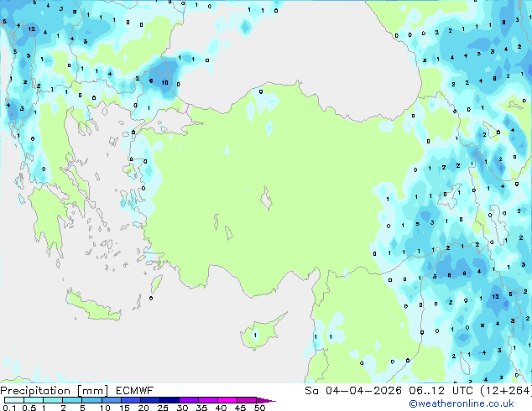Click the '20' legend scale label
Image resolution: width=532 pixels, height=411 pixels.
point(143,408)
